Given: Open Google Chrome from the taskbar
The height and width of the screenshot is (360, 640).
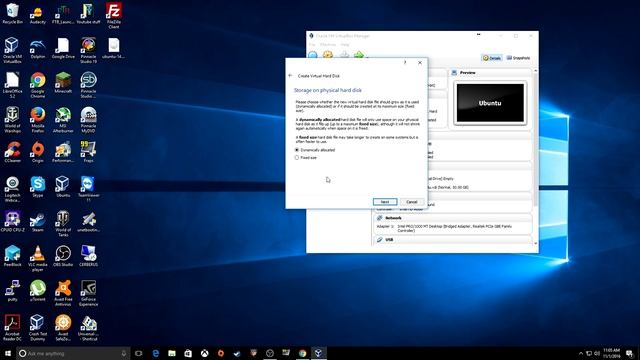Looking at the screenshot, I should 302,353.
